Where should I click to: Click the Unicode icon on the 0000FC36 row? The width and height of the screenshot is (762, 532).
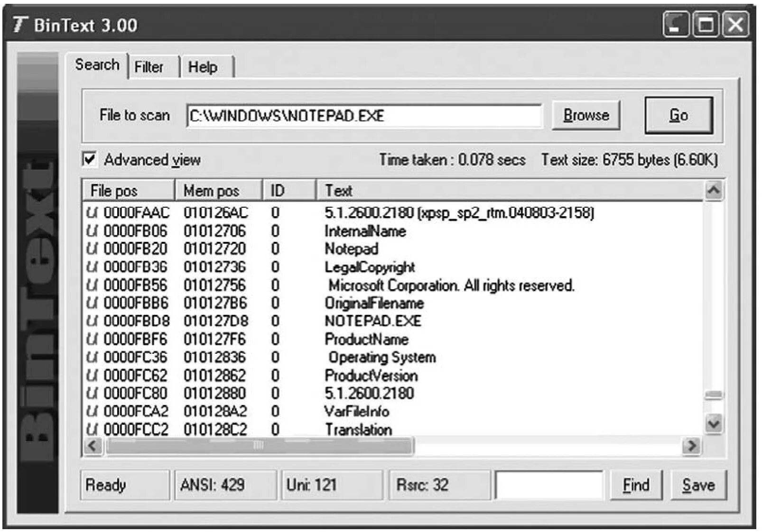(92, 357)
